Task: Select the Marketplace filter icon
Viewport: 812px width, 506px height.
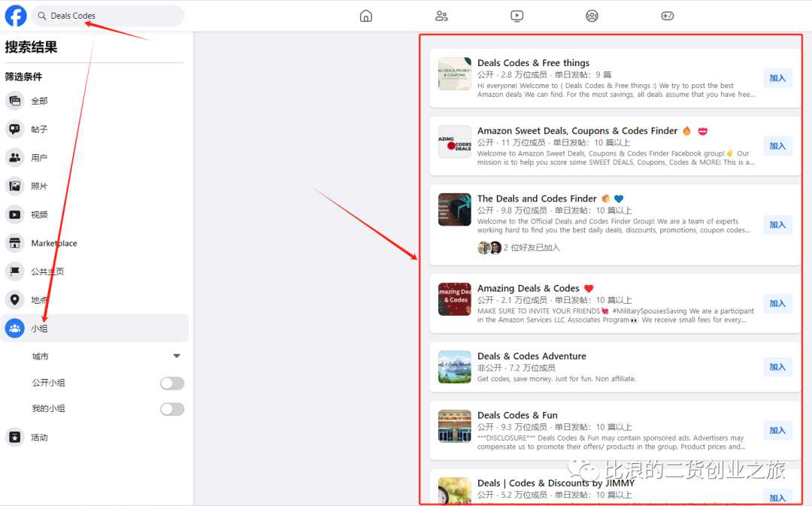Action: (x=15, y=243)
